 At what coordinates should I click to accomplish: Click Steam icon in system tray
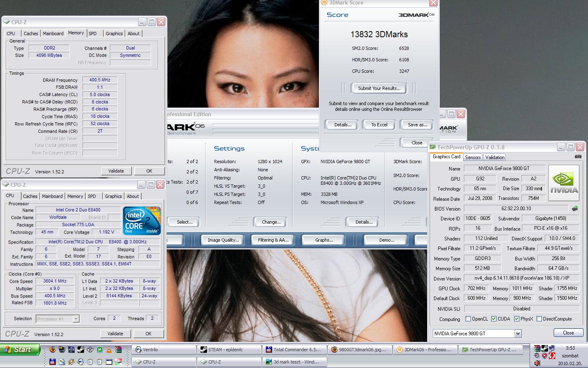coord(545,348)
